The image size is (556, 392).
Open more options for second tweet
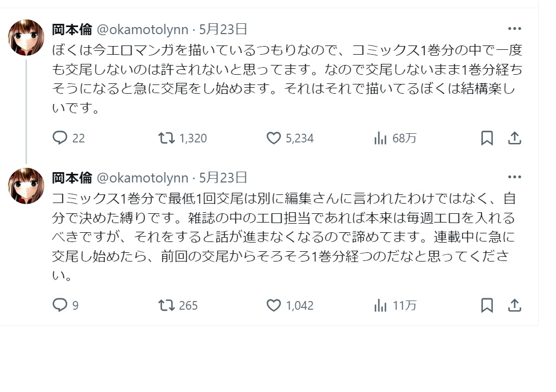[514, 177]
